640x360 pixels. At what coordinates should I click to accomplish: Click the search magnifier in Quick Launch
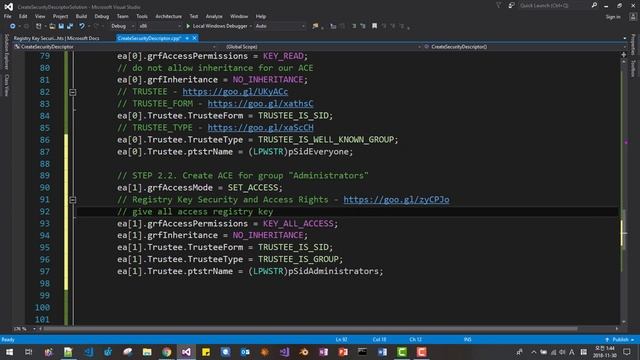point(594,5)
